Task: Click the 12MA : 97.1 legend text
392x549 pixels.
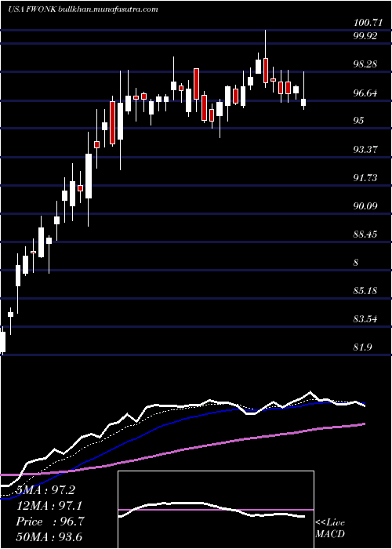Action: click(x=49, y=506)
